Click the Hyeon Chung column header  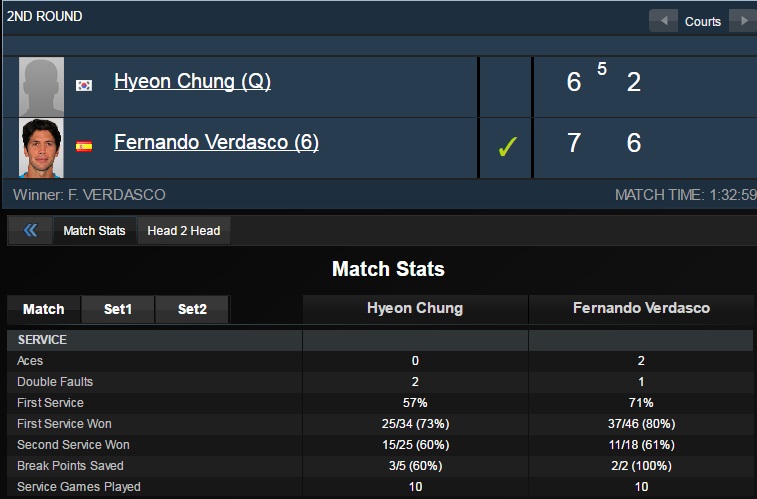coord(415,308)
